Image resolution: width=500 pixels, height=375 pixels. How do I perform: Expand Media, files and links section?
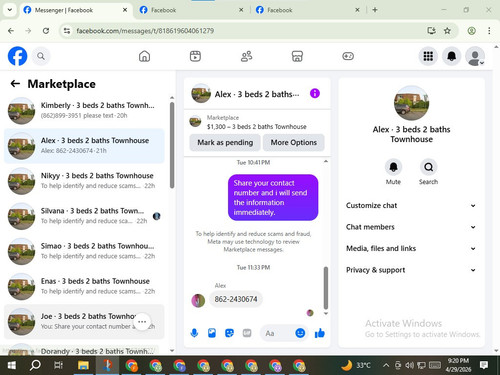pyautogui.click(x=411, y=248)
